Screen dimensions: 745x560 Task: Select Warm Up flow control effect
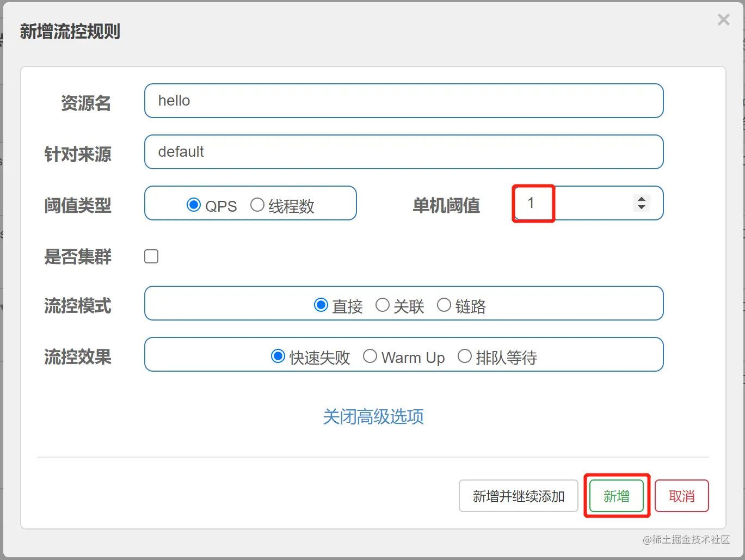(370, 356)
